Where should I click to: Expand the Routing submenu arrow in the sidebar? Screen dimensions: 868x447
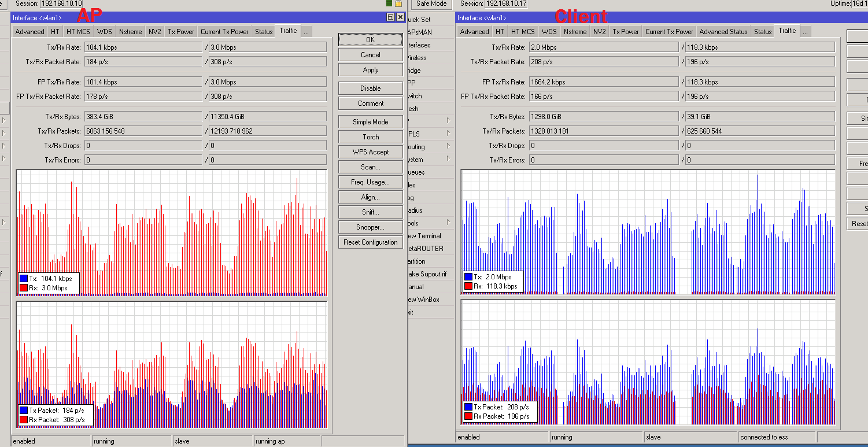[449, 147]
